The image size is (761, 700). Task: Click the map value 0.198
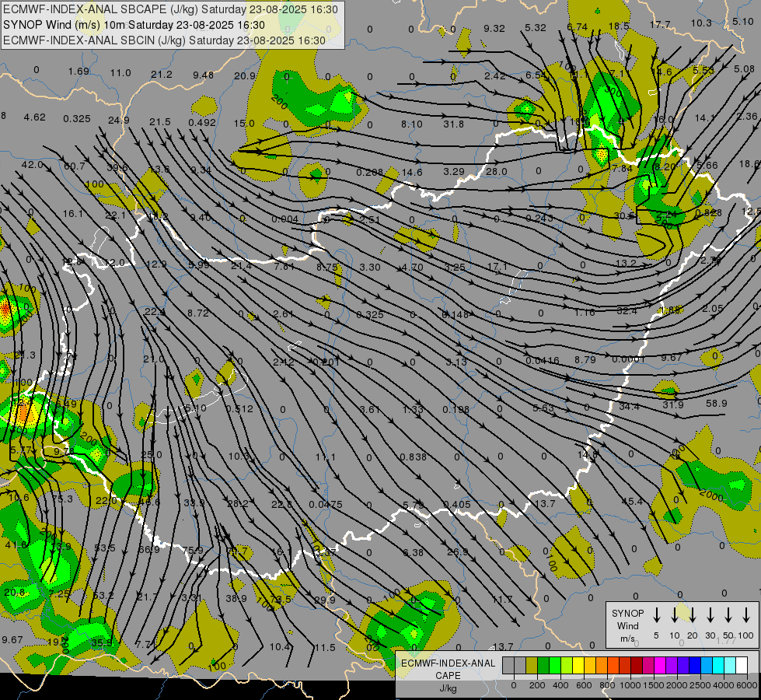click(x=456, y=410)
